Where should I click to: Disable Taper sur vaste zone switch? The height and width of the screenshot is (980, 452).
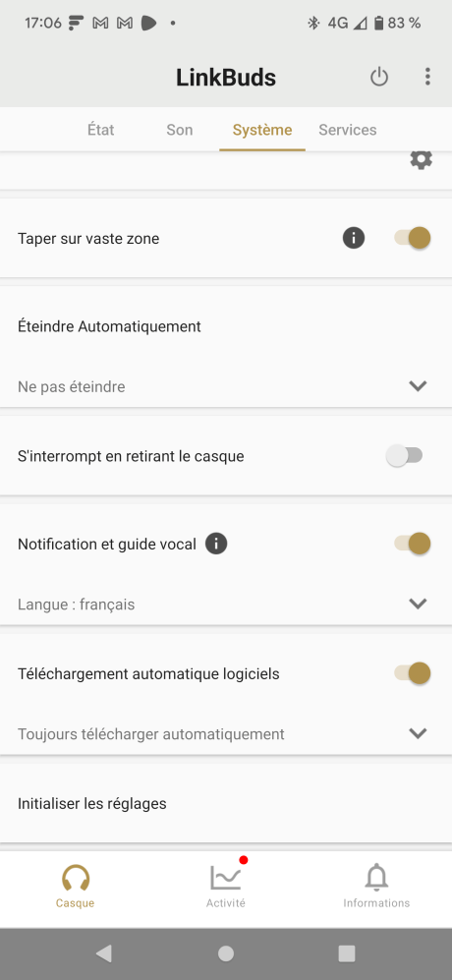[x=413, y=238]
